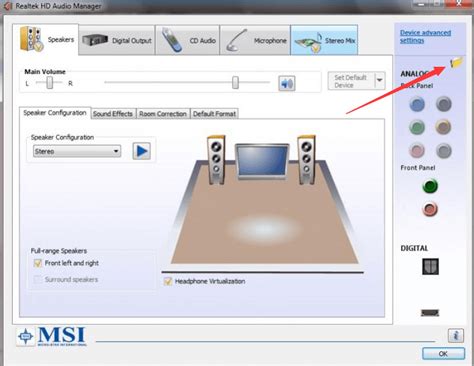
Task: Open the Speaker Configuration Stereo dropdown
Action: (77, 151)
